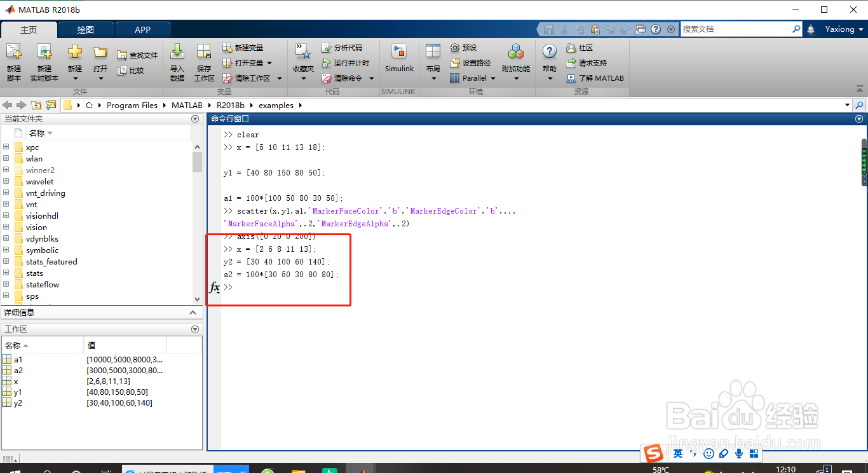Open the Layout (布局) menu
868x473 pixels.
pyautogui.click(x=433, y=62)
